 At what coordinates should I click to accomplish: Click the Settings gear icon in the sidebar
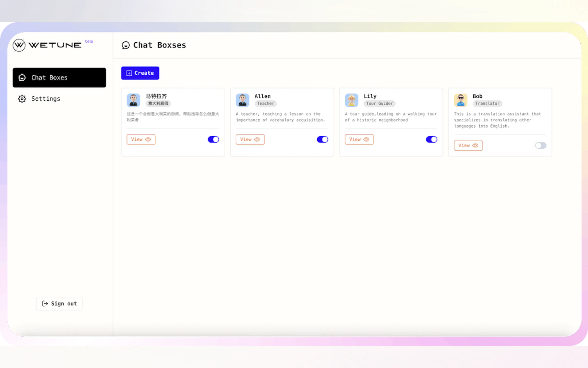[x=22, y=98]
